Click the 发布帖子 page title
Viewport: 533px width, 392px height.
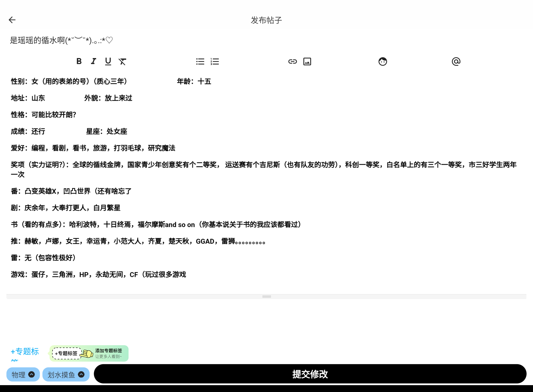coord(266,20)
